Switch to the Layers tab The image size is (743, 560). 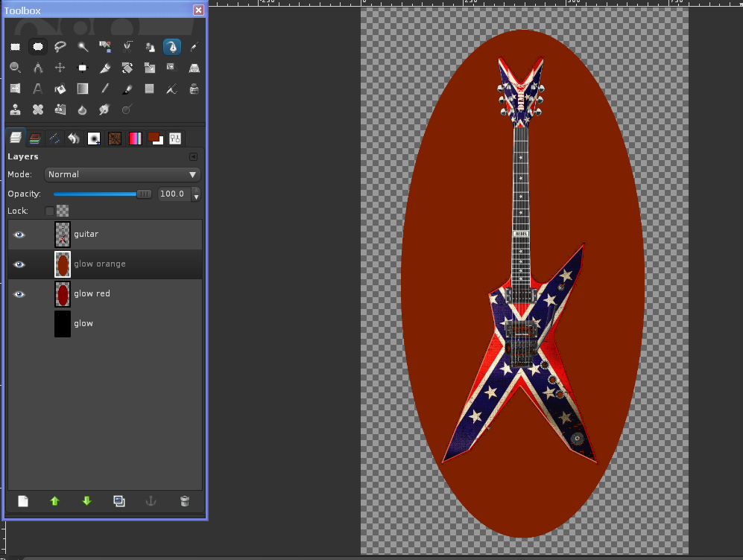pyautogui.click(x=15, y=139)
